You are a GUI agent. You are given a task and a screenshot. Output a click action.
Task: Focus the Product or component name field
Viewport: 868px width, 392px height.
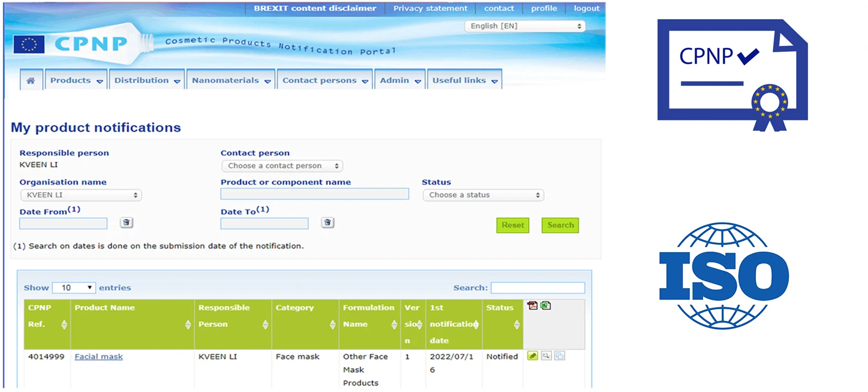pos(315,194)
